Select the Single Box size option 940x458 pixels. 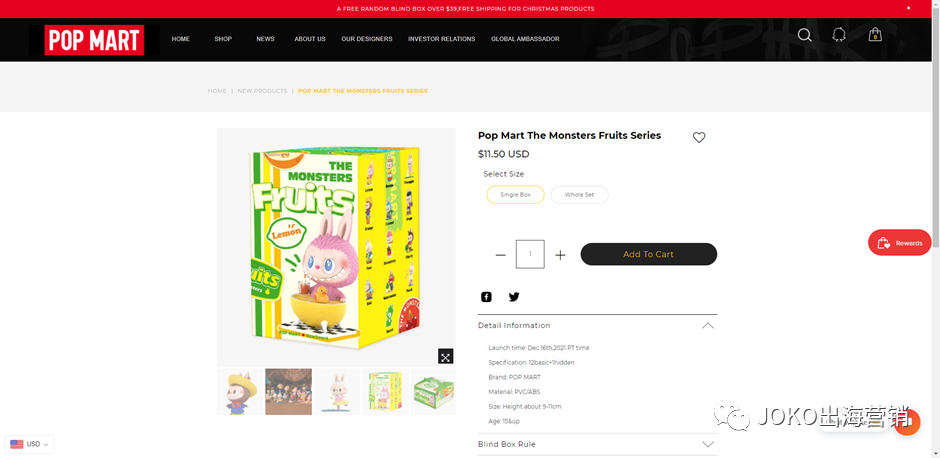tap(516, 195)
